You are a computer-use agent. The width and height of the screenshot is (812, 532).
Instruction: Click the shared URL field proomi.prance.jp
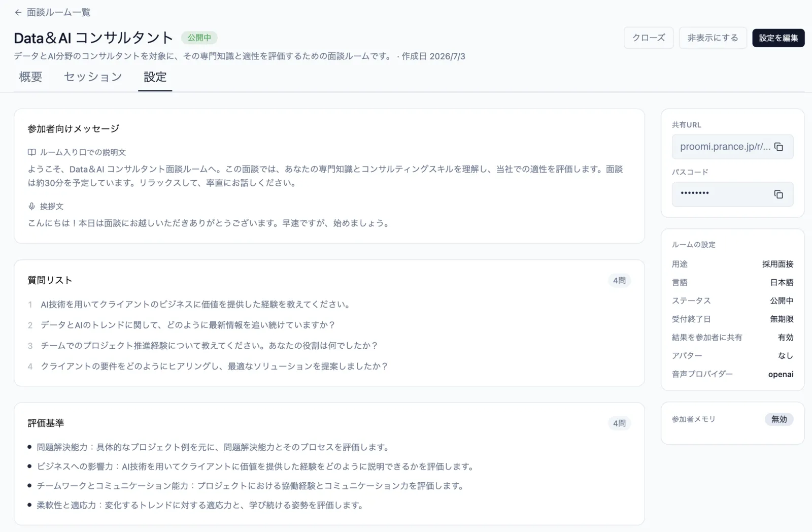click(732, 147)
